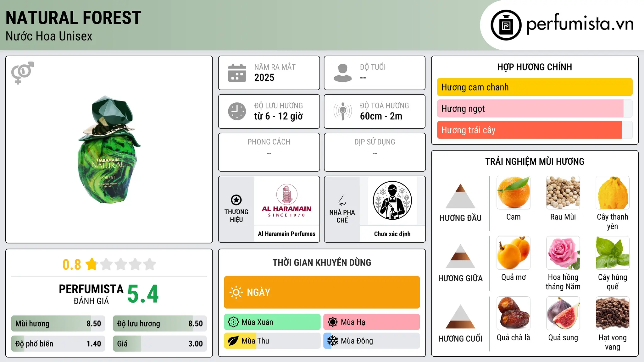Click the star badge icon above Thương hiệu

tap(236, 200)
